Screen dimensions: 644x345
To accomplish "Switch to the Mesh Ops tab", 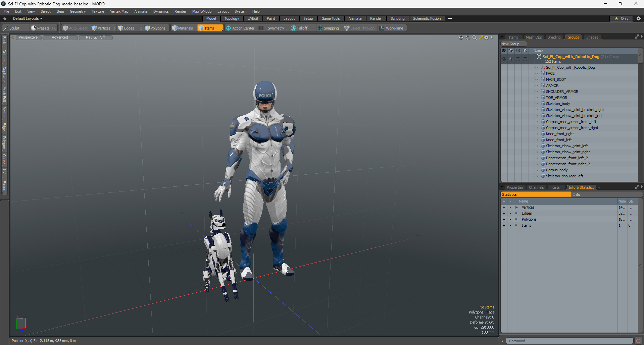I will coord(534,37).
